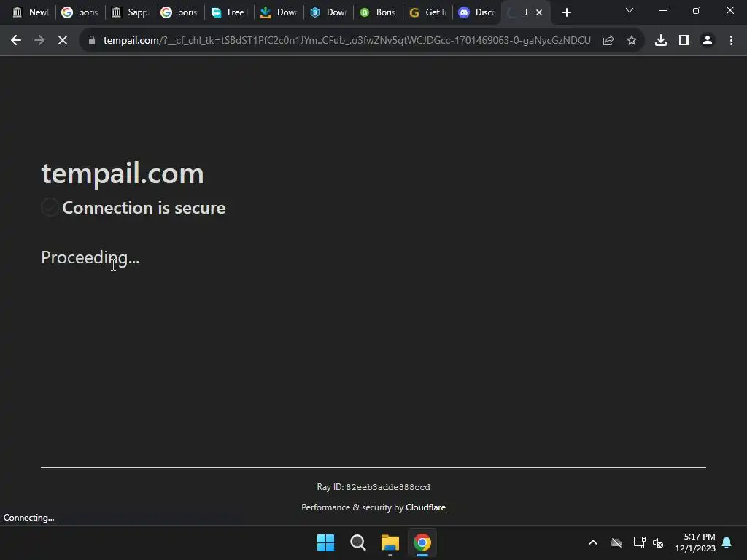The height and width of the screenshot is (560, 747).
Task: Switch to the second boris Google tab
Action: pyautogui.click(x=179, y=12)
